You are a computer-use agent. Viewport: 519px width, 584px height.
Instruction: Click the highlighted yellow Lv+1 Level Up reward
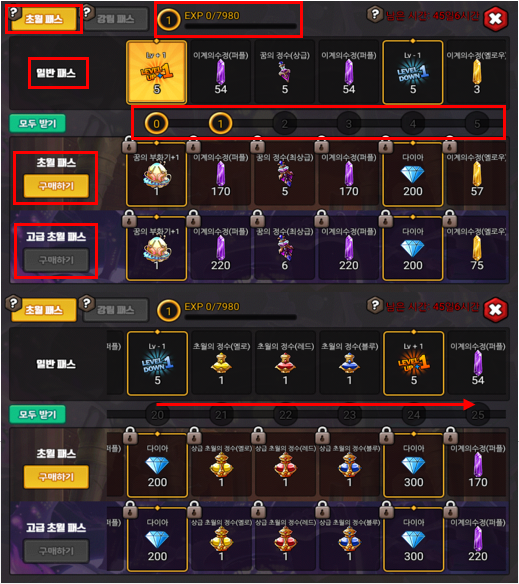156,72
